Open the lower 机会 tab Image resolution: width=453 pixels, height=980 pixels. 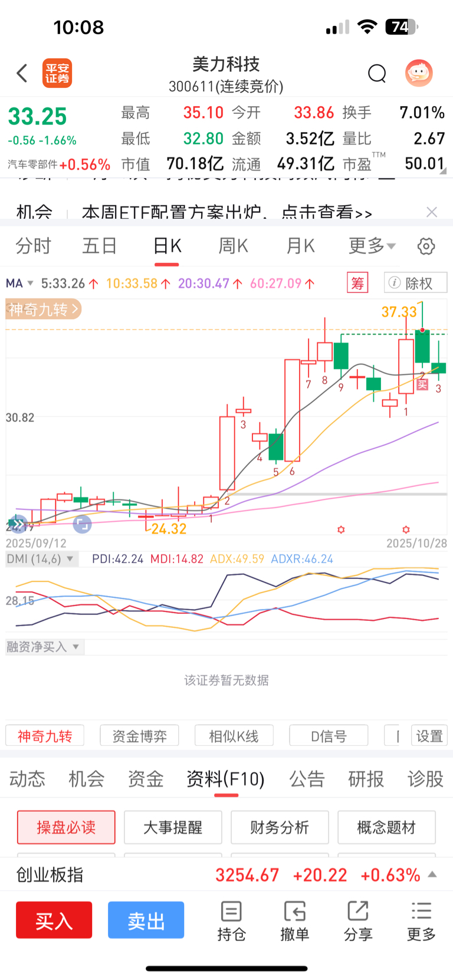tap(86, 779)
